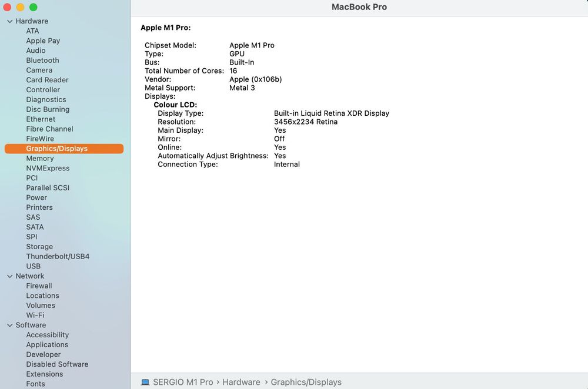Select the highlighted Graphics/Displays row
This screenshot has width=588, height=389.
point(64,149)
